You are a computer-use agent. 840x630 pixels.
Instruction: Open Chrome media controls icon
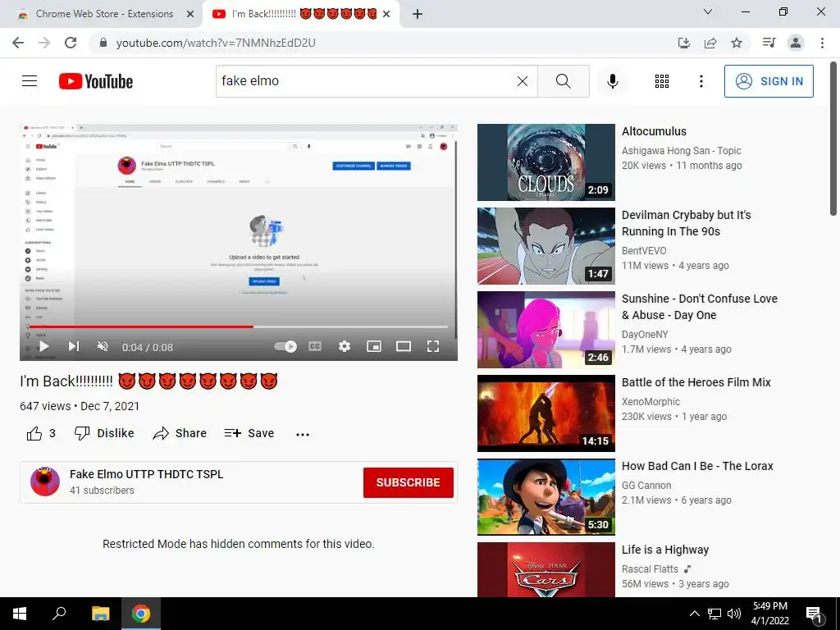769,43
